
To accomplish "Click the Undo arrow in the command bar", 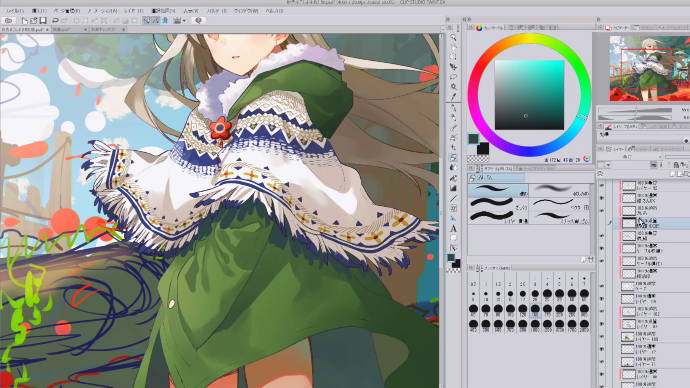I will 55,20.
